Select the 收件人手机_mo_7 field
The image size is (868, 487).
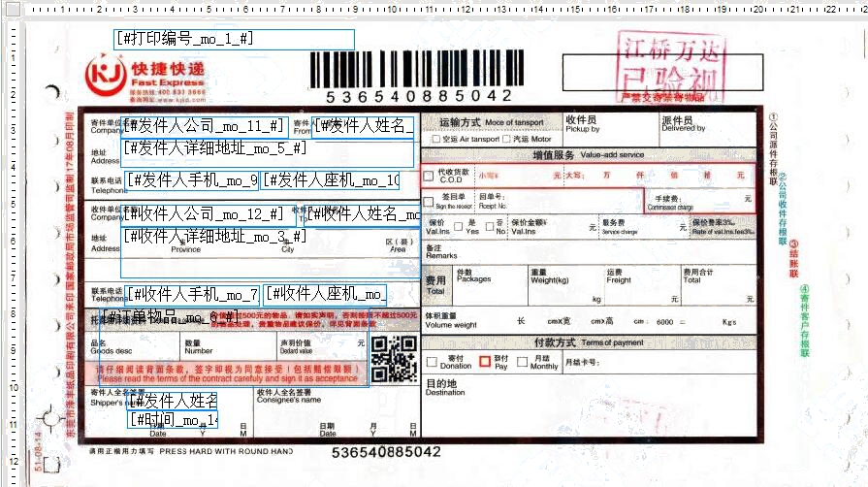pos(192,294)
